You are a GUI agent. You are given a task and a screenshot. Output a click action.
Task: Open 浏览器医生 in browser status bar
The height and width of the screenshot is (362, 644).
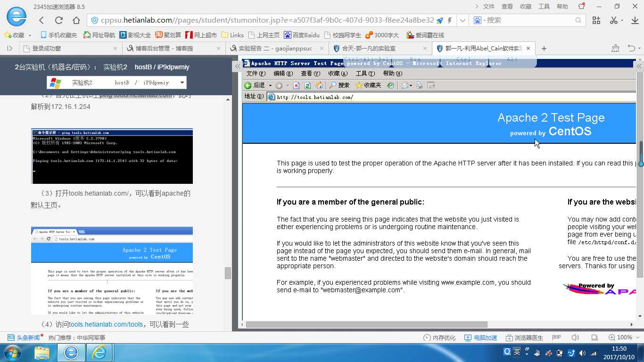pyautogui.click(x=524, y=337)
